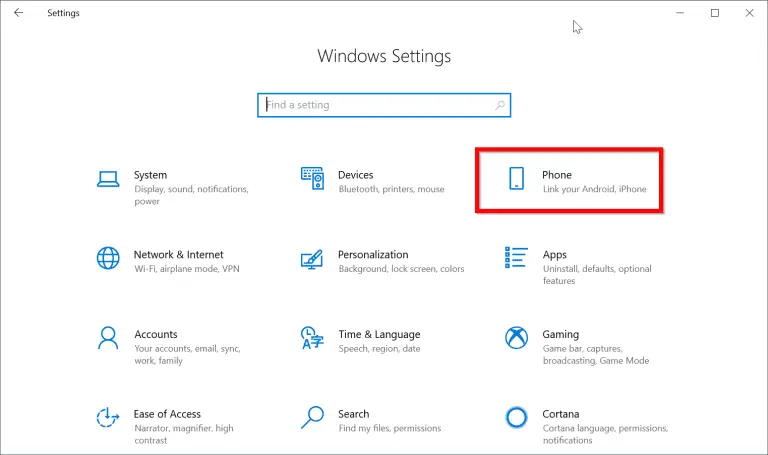Screen dimensions: 768x455
Task: Open the Accounts settings label
Action: click(x=156, y=335)
